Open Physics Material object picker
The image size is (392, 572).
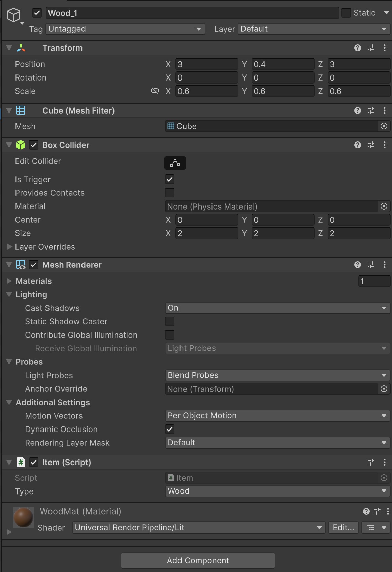click(x=384, y=206)
